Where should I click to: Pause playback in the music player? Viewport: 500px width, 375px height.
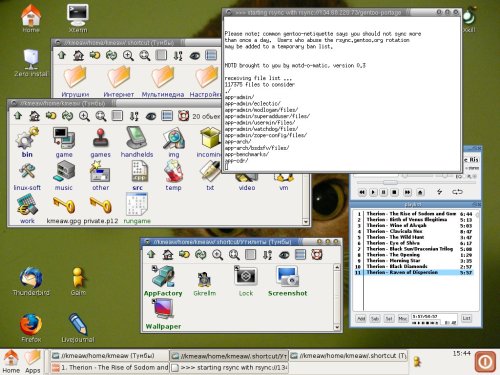click(x=384, y=192)
